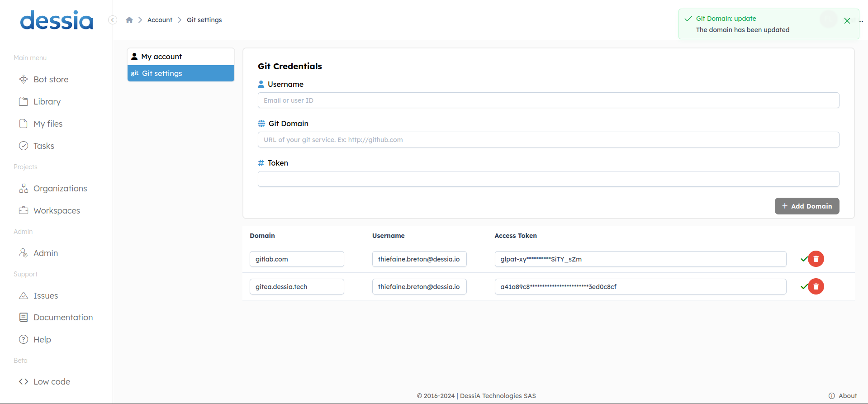Screen dimensions: 868x404
Task: Confirm gitlab.com row with green checkmark
Action: (x=804, y=259)
